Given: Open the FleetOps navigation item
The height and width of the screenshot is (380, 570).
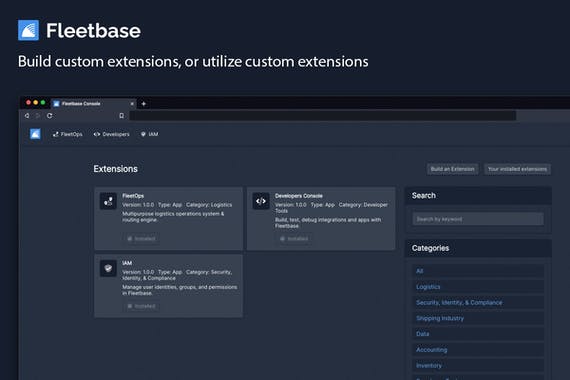Looking at the screenshot, I should pyautogui.click(x=68, y=134).
